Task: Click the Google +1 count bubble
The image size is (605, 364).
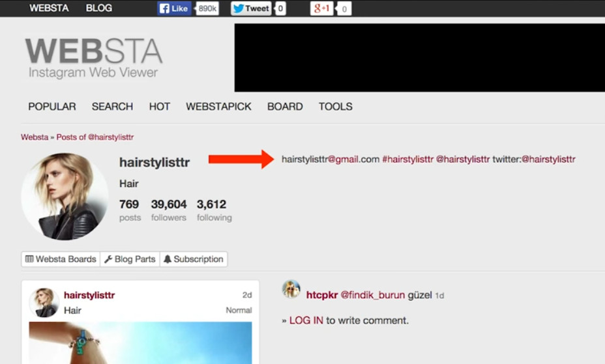Action: click(x=344, y=8)
